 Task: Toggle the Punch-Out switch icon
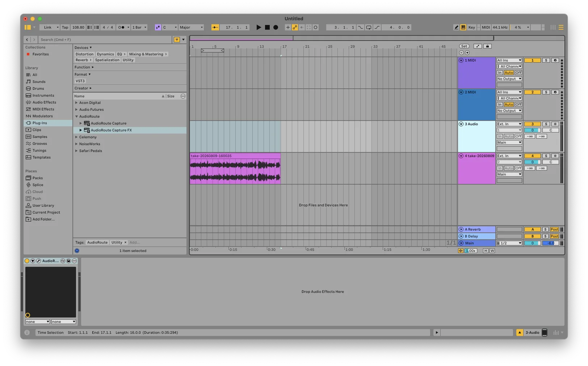[x=377, y=27]
